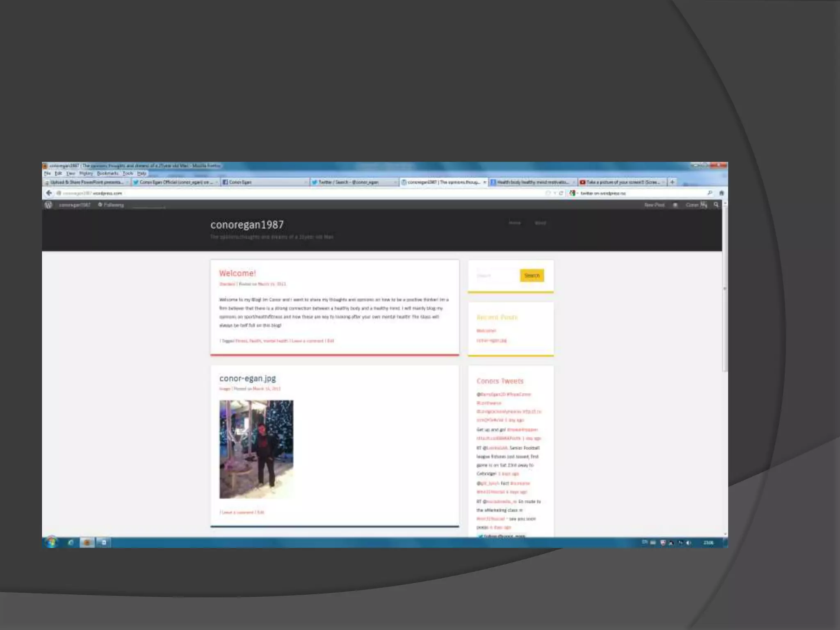Expand the search engine dropdown arrow
The height and width of the screenshot is (630, 840).
coord(577,193)
